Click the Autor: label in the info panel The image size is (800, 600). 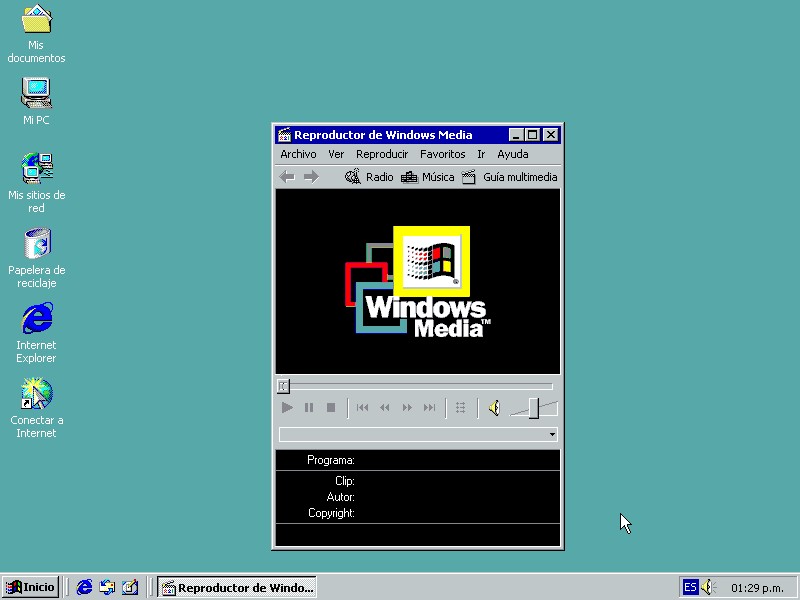(x=340, y=497)
